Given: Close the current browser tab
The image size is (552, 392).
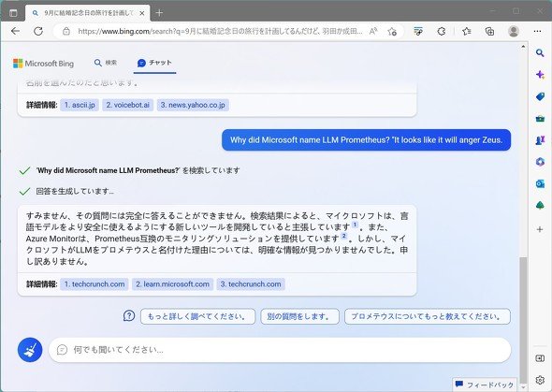Looking at the screenshot, I should pos(142,13).
